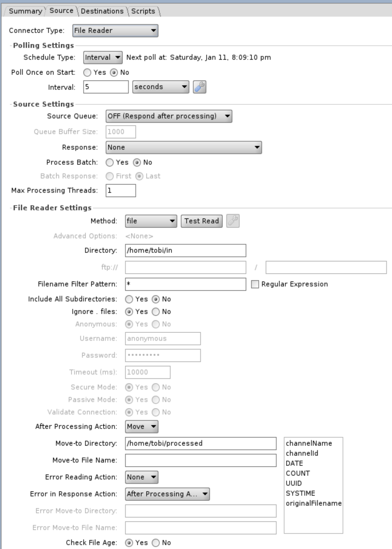This screenshot has height=549, width=392.
Task: Select No for Check File Age
Action: pos(156,543)
